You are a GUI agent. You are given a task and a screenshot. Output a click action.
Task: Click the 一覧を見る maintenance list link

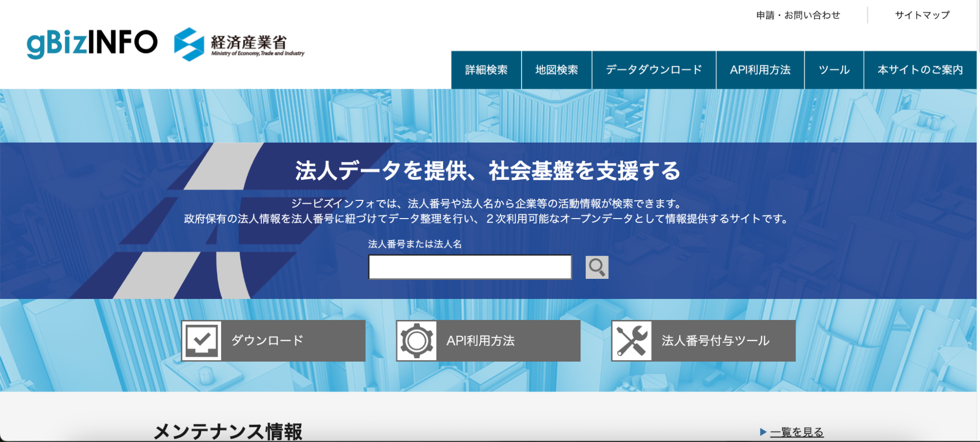(797, 432)
